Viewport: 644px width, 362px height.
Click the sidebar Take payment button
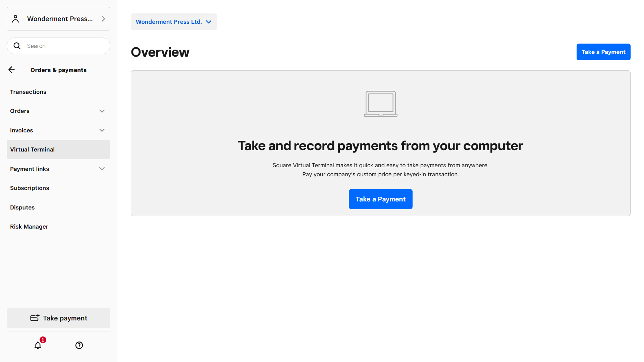tap(58, 318)
